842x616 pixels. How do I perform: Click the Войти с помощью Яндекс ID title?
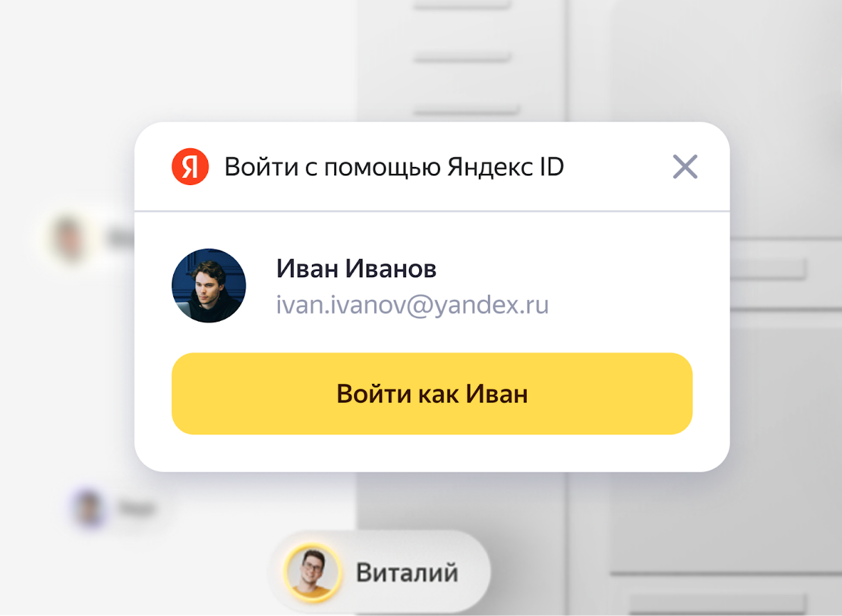[x=394, y=167]
